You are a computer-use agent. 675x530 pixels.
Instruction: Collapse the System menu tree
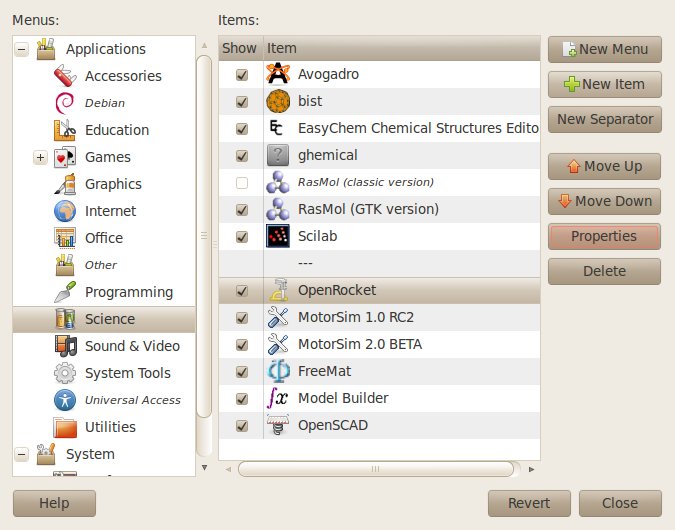pos(21,454)
